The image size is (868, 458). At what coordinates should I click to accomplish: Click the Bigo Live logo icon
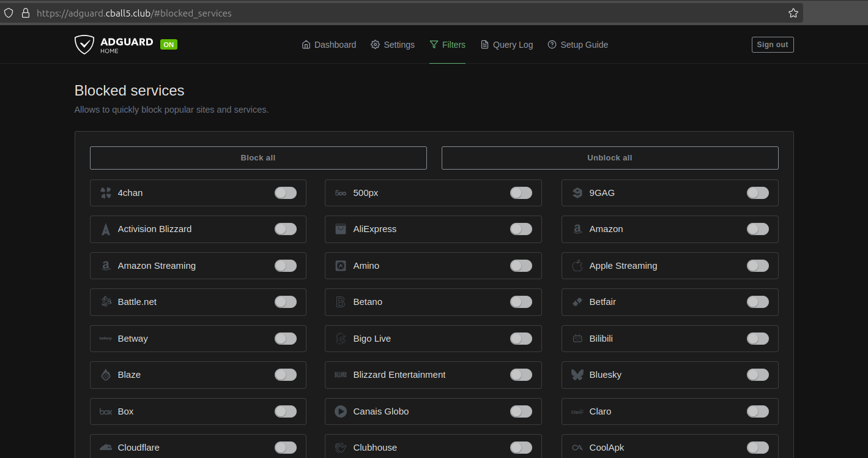341,339
